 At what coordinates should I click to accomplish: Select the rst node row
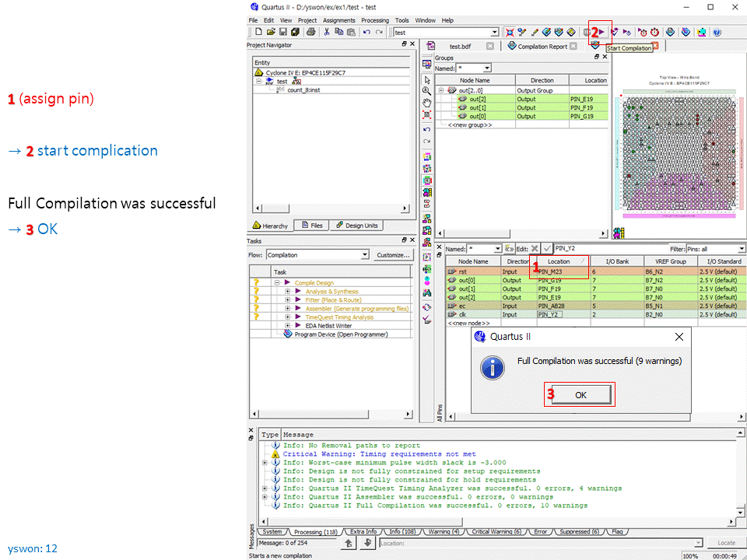pyautogui.click(x=595, y=271)
